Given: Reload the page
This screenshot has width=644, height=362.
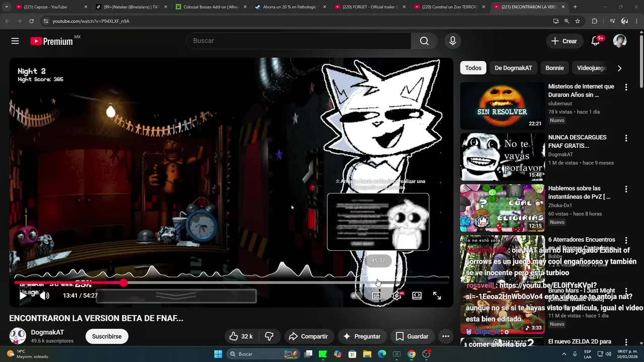Looking at the screenshot, I should pyautogui.click(x=31, y=21).
